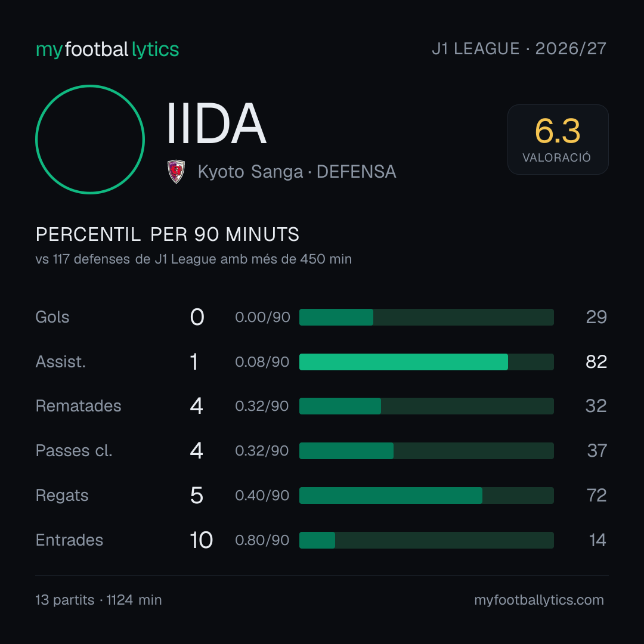644x644 pixels.
Task: Click the 13 partits · 1124 min footer
Action: click(x=98, y=600)
